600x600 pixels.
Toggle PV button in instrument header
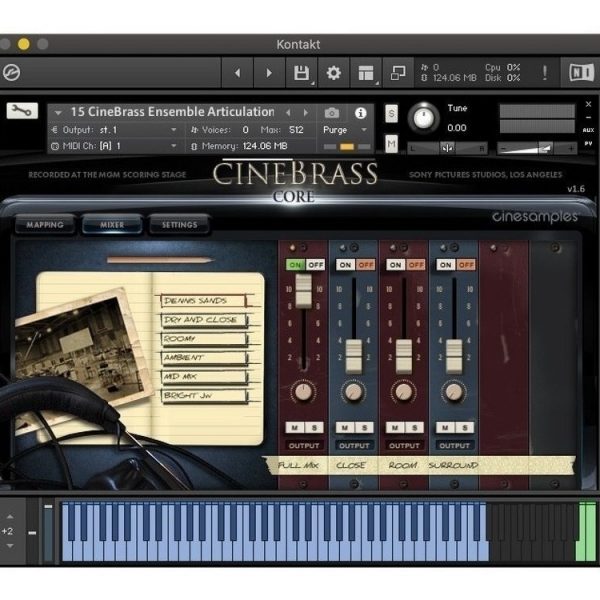point(589,143)
